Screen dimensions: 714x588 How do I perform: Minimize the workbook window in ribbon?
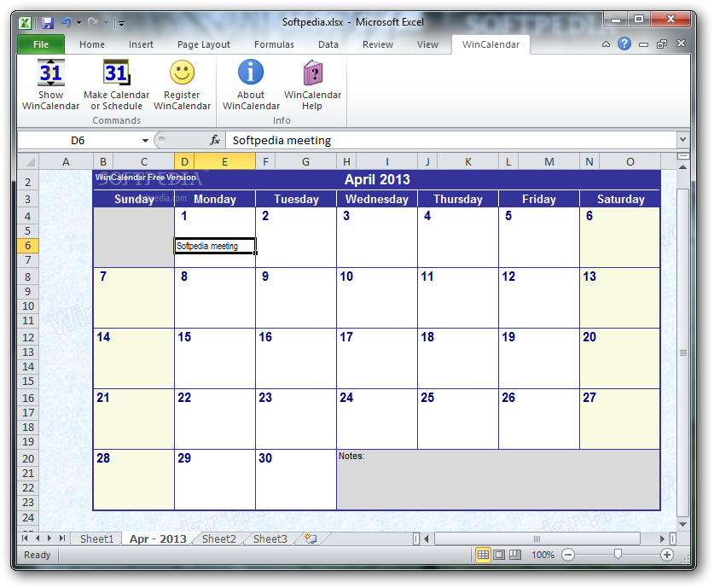click(x=643, y=44)
